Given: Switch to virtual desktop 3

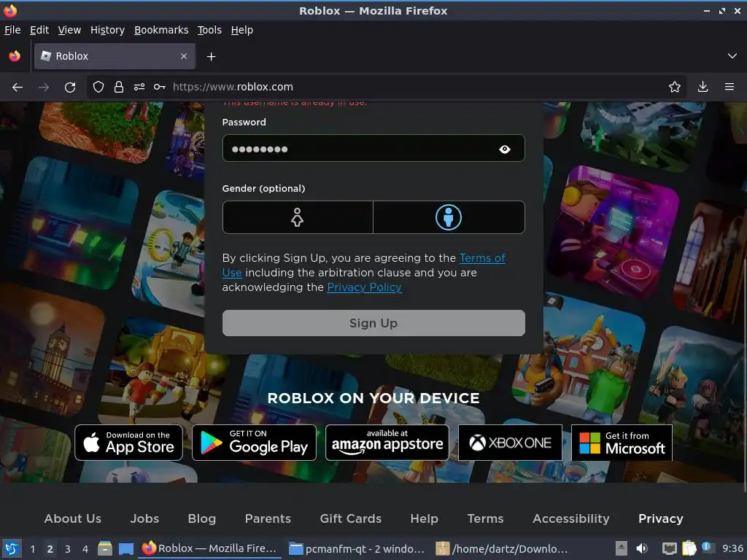Looking at the screenshot, I should click(x=68, y=548).
